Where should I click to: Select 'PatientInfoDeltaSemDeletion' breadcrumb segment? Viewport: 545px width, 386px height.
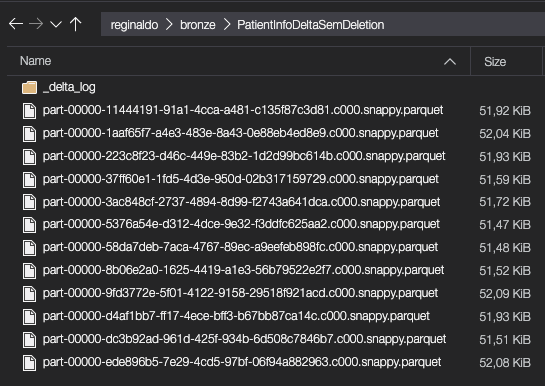(310, 25)
